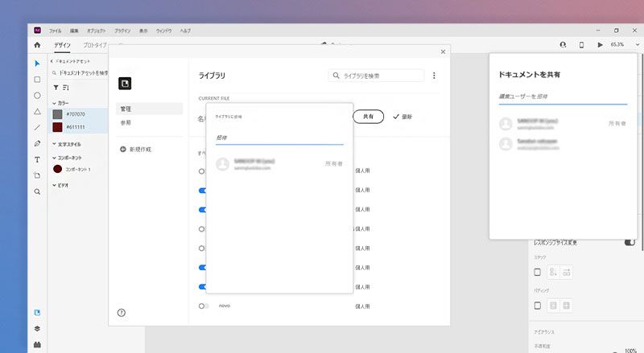Open the オブジェクト menu
The height and width of the screenshot is (353, 644).
pyautogui.click(x=96, y=31)
